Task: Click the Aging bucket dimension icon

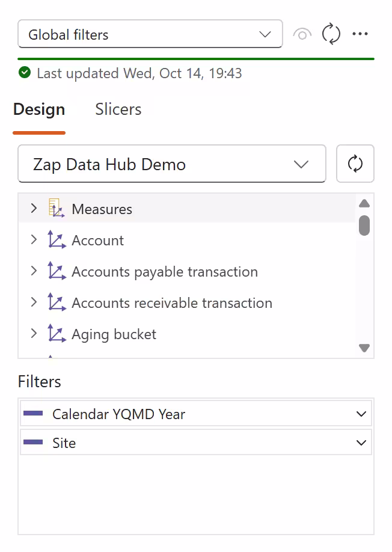Action: tap(57, 333)
